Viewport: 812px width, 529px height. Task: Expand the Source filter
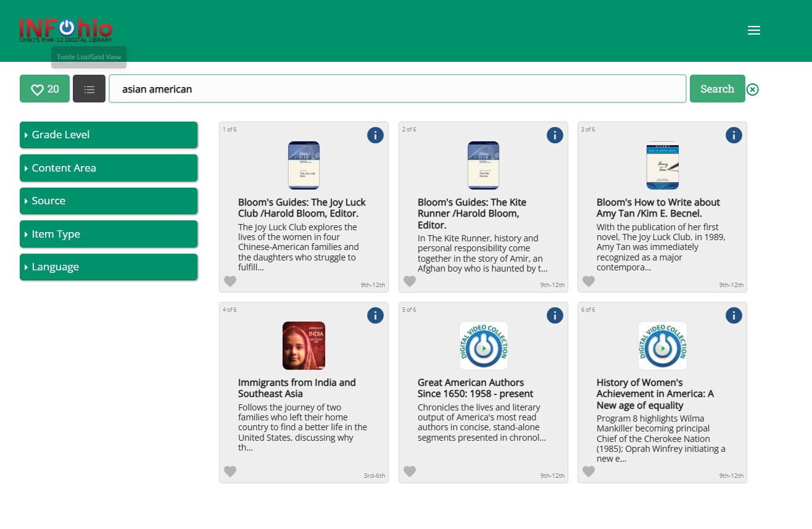(109, 201)
